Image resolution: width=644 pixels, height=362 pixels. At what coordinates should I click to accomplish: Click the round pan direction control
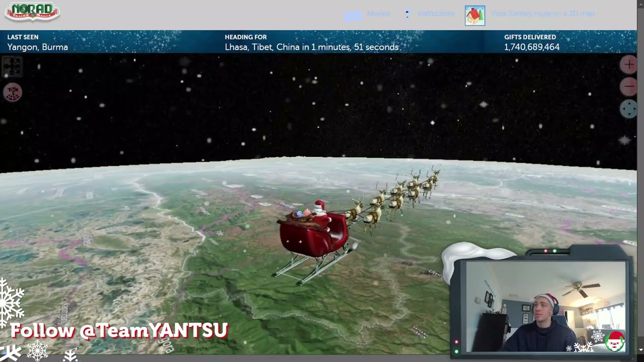pyautogui.click(x=629, y=109)
